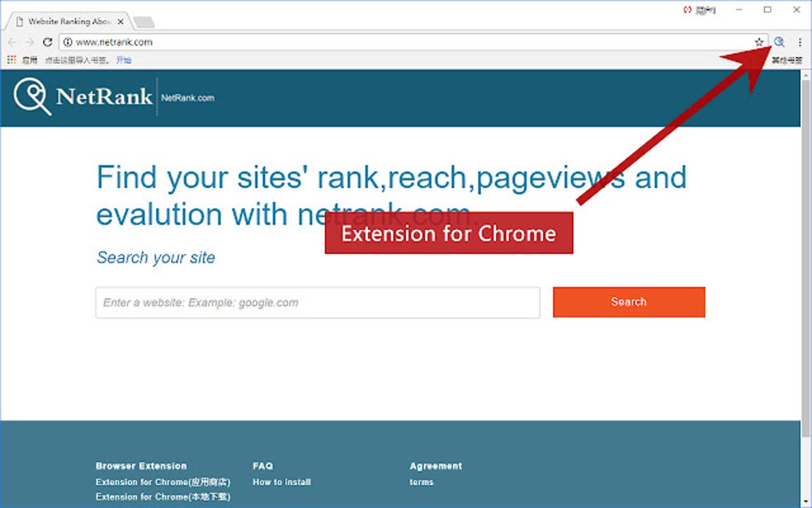812x508 pixels.
Task: Click the browser forward arrow
Action: point(30,42)
